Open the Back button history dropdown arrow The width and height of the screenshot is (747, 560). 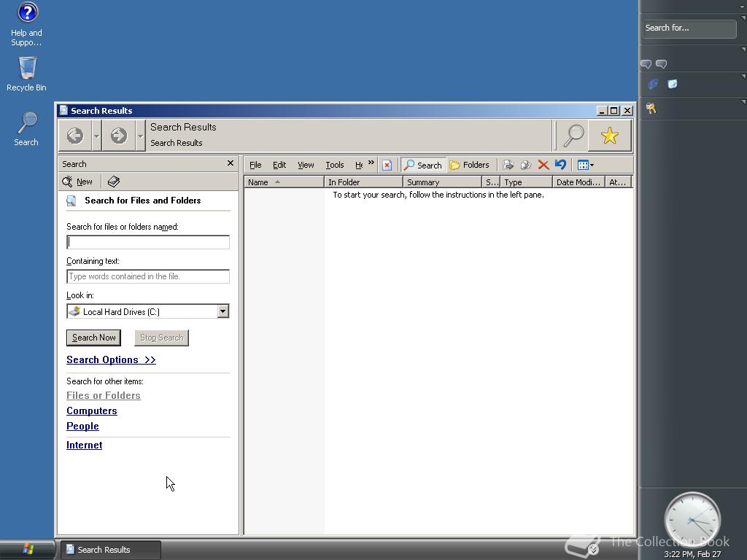coord(96,136)
